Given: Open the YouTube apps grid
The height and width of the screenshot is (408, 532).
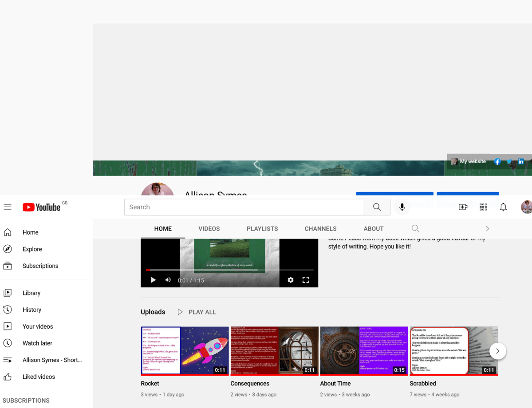Looking at the screenshot, I should (x=483, y=207).
